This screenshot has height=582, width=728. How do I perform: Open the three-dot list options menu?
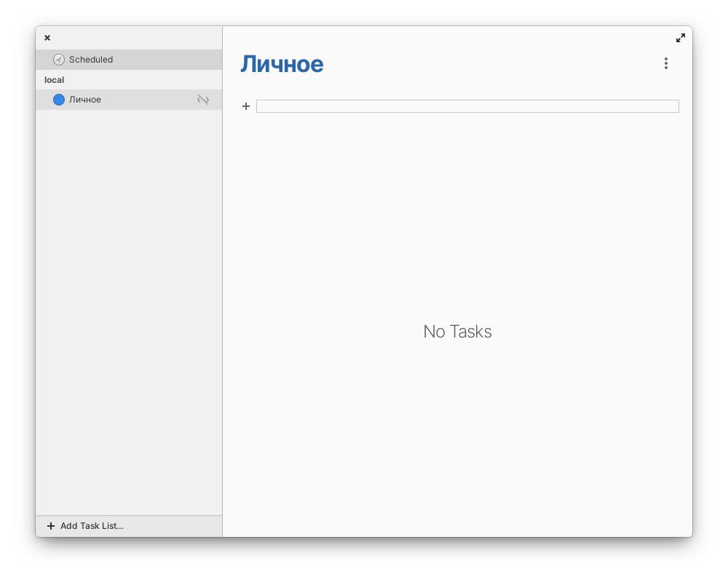coord(665,63)
